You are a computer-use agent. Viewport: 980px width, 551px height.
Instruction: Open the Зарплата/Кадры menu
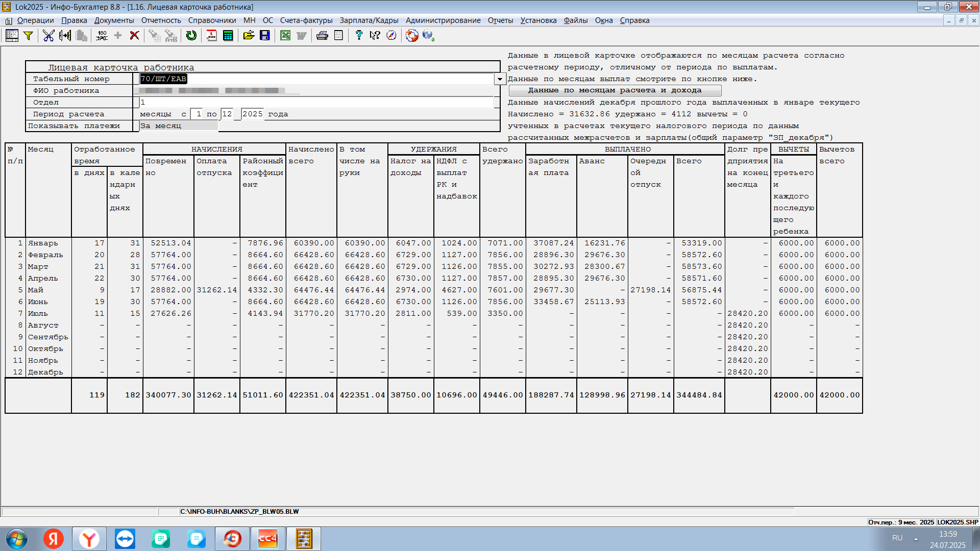coord(369,20)
